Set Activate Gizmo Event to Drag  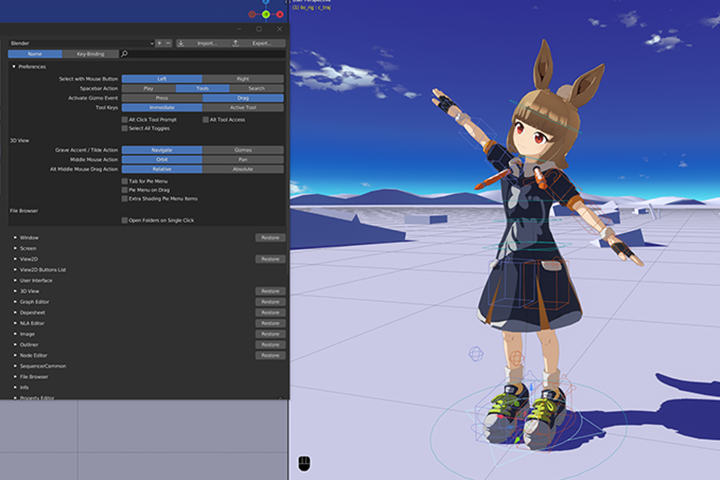[243, 98]
